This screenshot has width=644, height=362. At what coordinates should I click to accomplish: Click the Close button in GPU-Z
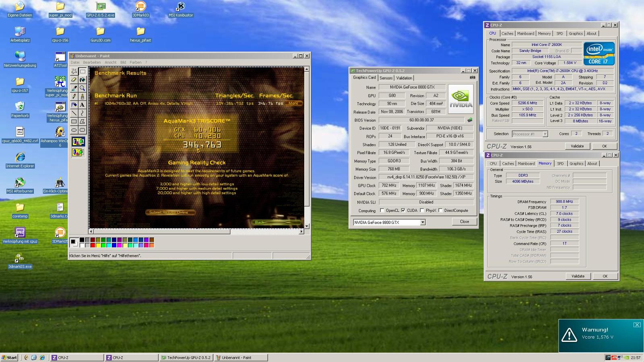[464, 221]
